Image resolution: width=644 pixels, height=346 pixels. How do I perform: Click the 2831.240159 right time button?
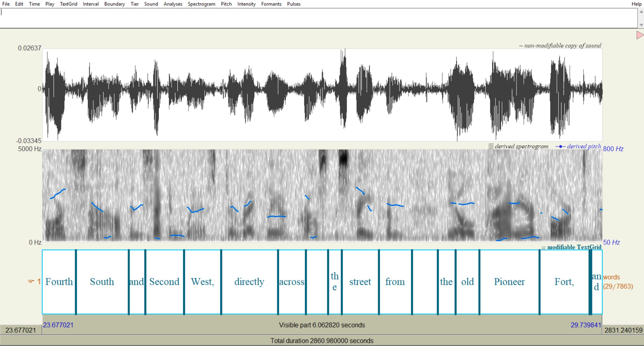point(623,330)
